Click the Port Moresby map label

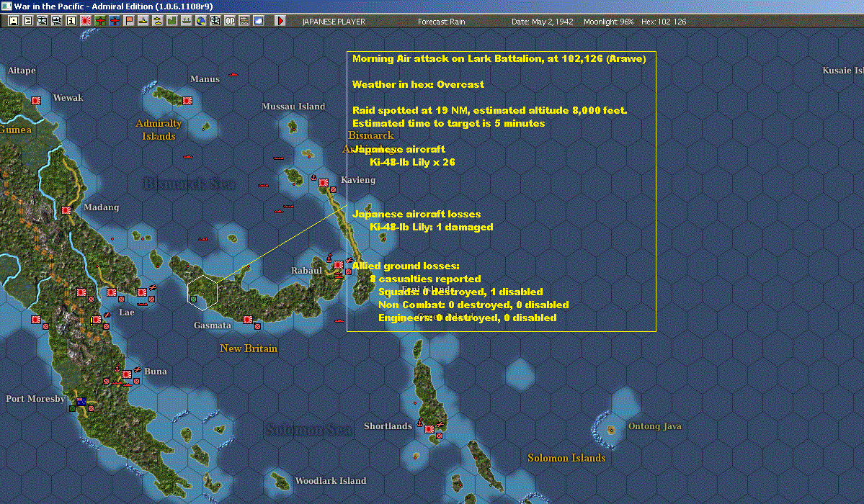pyautogui.click(x=35, y=399)
